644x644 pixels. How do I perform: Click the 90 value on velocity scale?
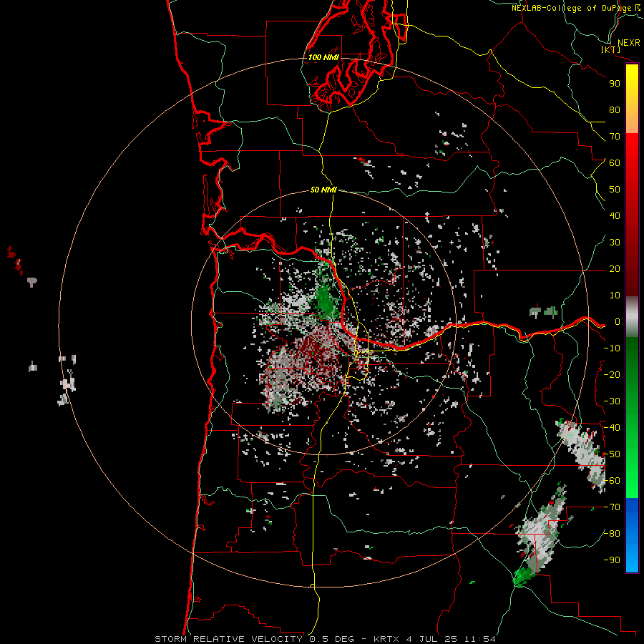click(x=615, y=84)
